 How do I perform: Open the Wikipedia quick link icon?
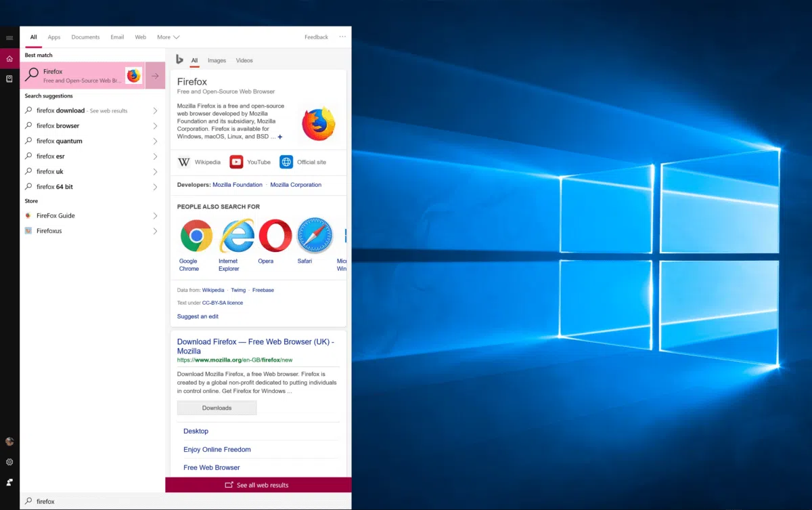tap(184, 162)
